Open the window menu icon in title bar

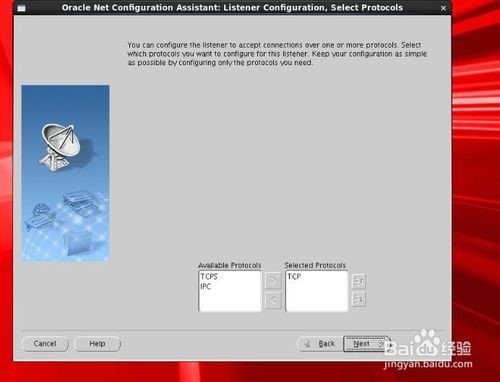point(21,8)
